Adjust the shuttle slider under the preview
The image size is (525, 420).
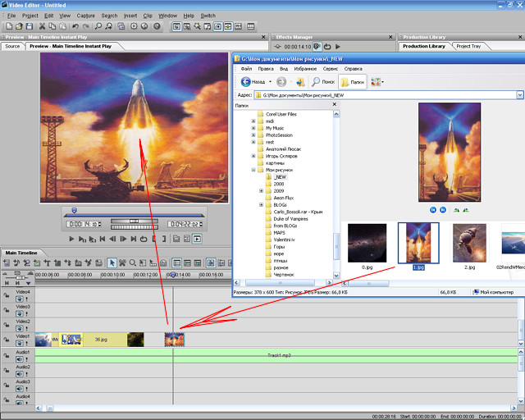135,221
